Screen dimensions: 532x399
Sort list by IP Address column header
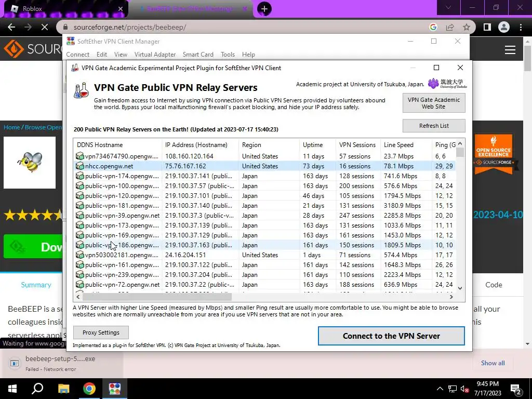pyautogui.click(x=200, y=145)
